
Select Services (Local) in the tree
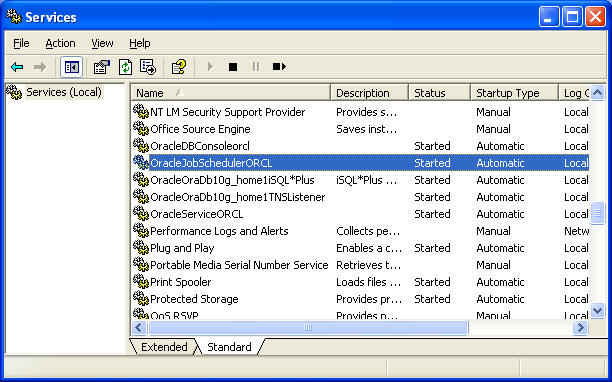[x=64, y=92]
